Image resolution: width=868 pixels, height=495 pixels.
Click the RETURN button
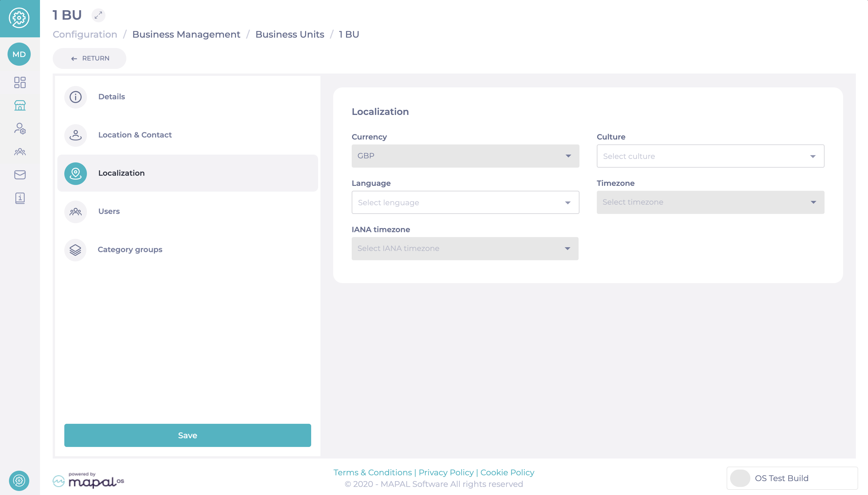coord(90,58)
